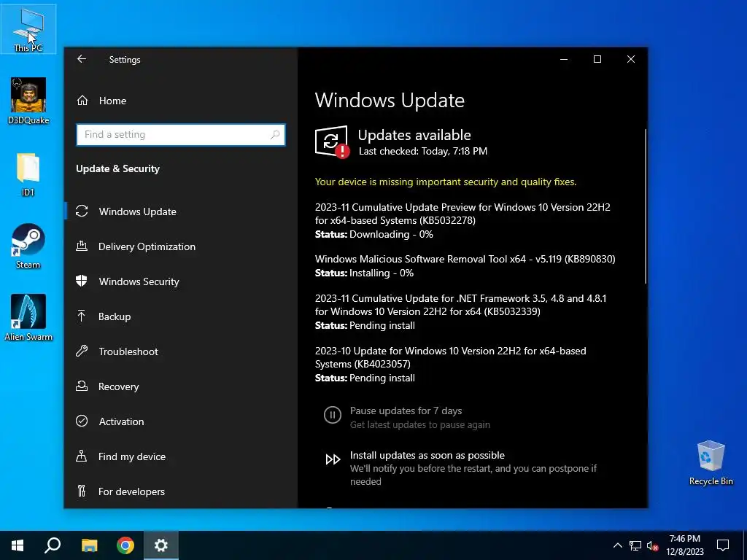Maximize the Settings window
This screenshot has width=747, height=560.
pyautogui.click(x=597, y=59)
